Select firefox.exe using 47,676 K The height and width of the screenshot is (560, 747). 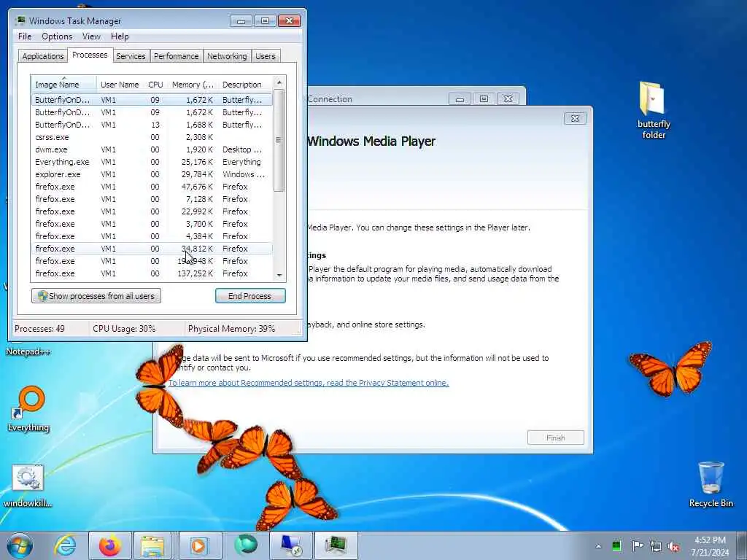[x=152, y=187]
